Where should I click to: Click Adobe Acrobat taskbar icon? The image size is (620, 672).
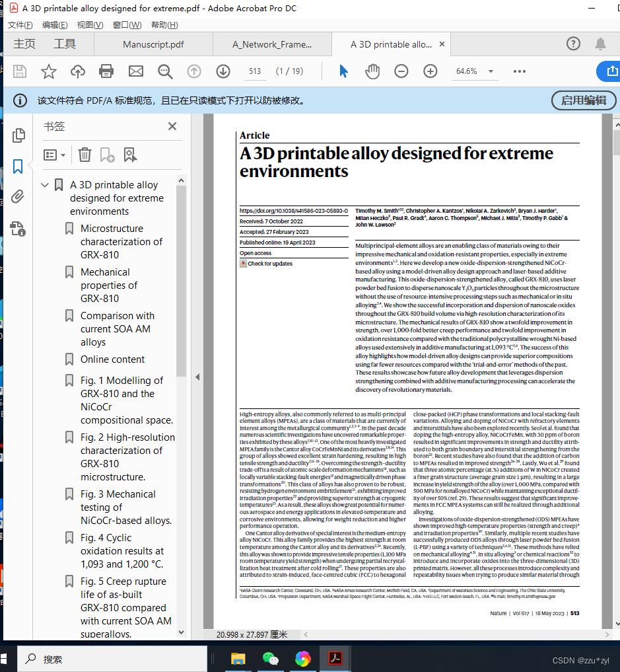pyautogui.click(x=335, y=659)
